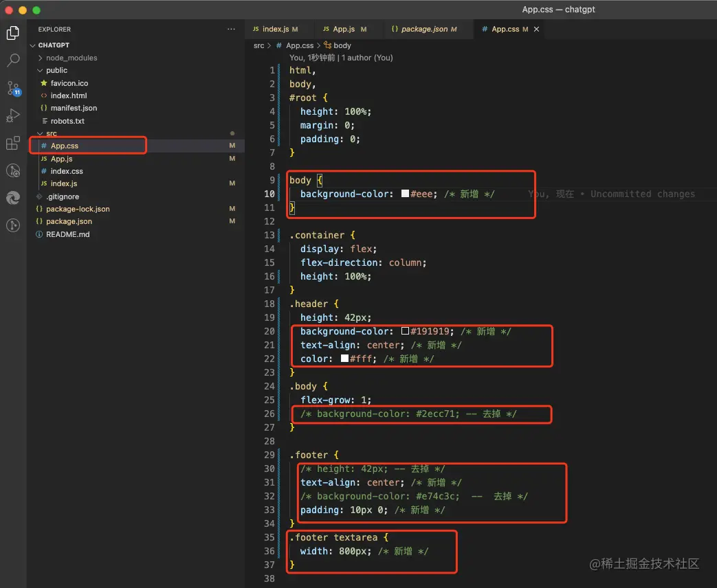Viewport: 717px width, 588px height.
Task: Click line number 26 in gutter
Action: pos(269,414)
